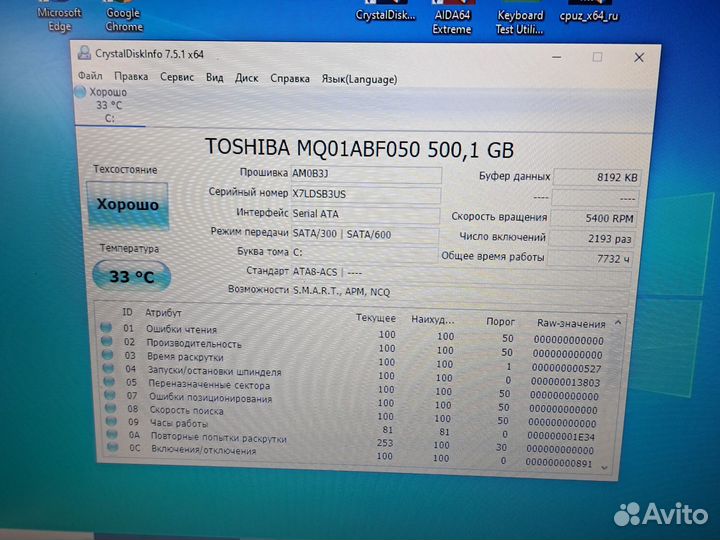This screenshot has height=540, width=720.
Task: Click the serial number field X7LDSB3US
Action: coord(366,194)
